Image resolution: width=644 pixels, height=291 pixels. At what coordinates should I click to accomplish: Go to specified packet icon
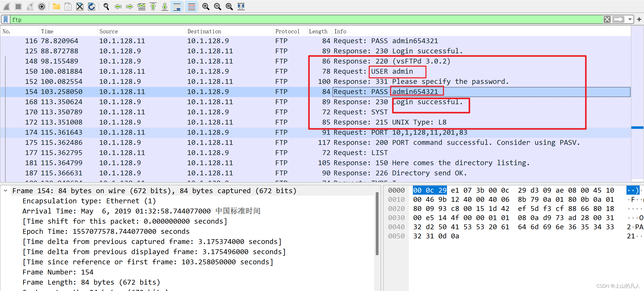click(x=141, y=6)
